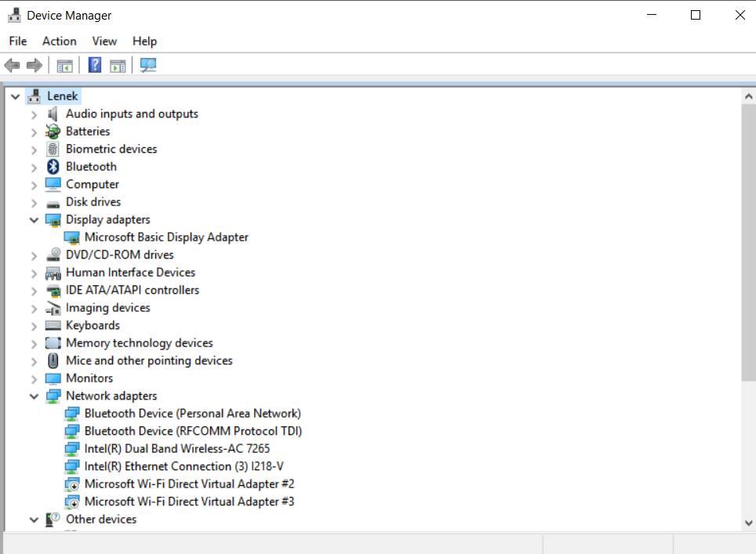Select the DVD/CD-ROM drives label
The width and height of the screenshot is (756, 554).
pos(119,255)
